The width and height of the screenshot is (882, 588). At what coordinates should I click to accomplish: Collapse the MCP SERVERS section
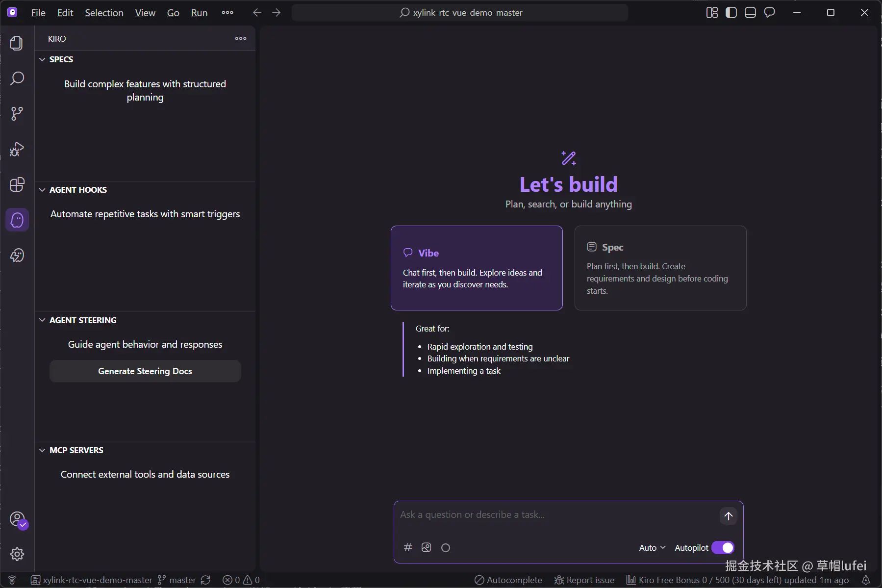(x=42, y=450)
